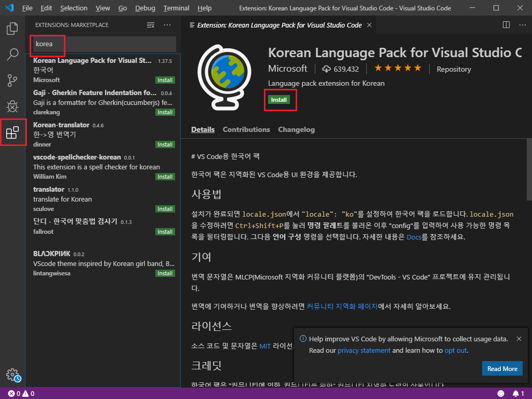
Task: Open the Debug menu
Action: (145, 8)
